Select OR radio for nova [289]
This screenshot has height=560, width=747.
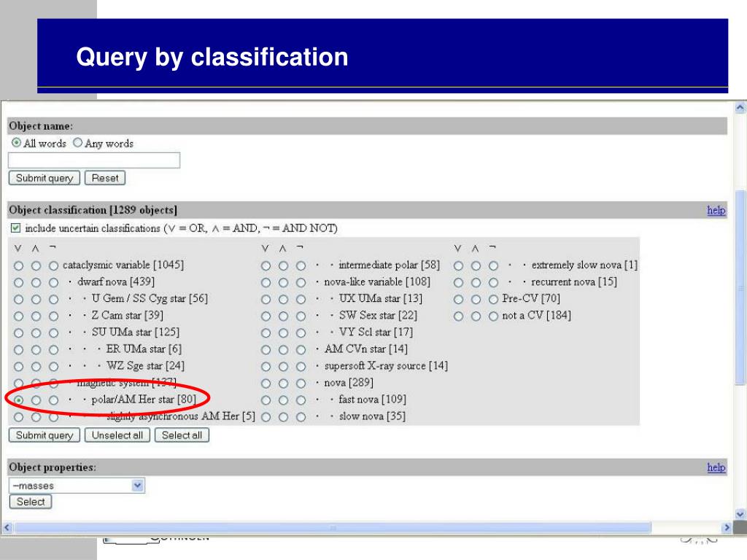coord(266,384)
